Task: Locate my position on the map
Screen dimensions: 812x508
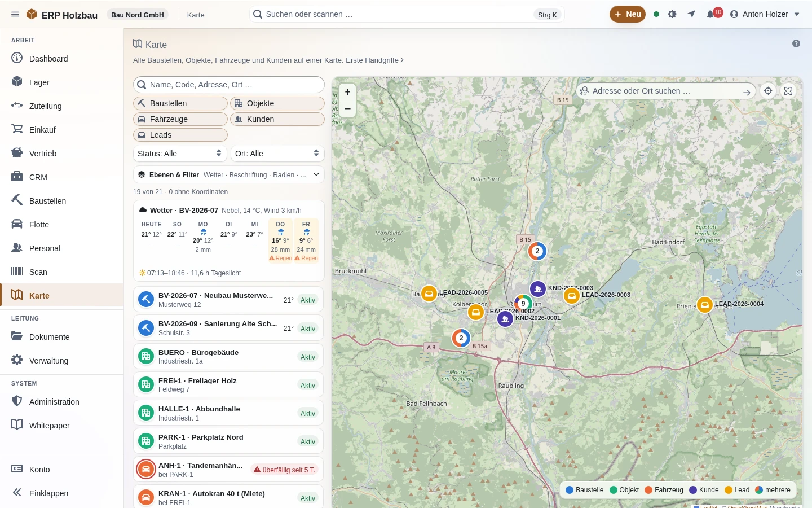Action: (x=768, y=91)
